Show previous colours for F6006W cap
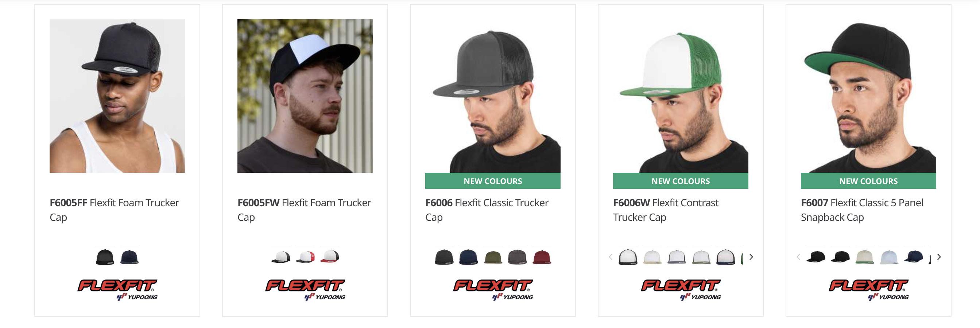This screenshot has height=328, width=980. (x=611, y=257)
